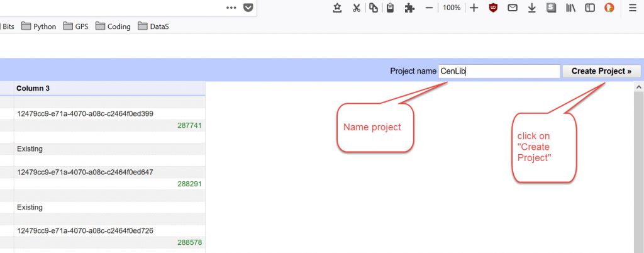Click the paste clipboard icon
This screenshot has width=644, height=253.
[391, 8]
